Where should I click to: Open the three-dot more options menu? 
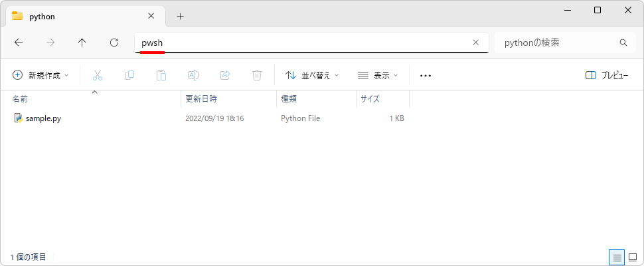point(426,76)
